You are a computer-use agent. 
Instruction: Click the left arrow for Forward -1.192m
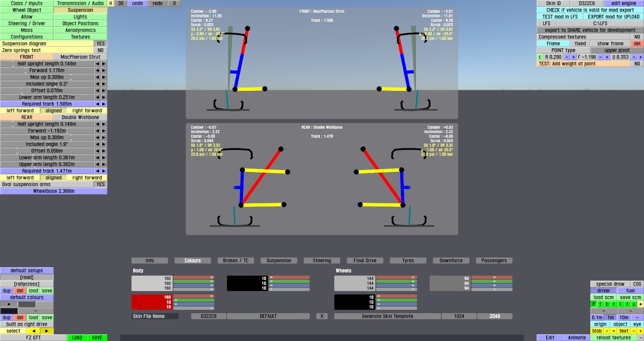tap(97, 131)
